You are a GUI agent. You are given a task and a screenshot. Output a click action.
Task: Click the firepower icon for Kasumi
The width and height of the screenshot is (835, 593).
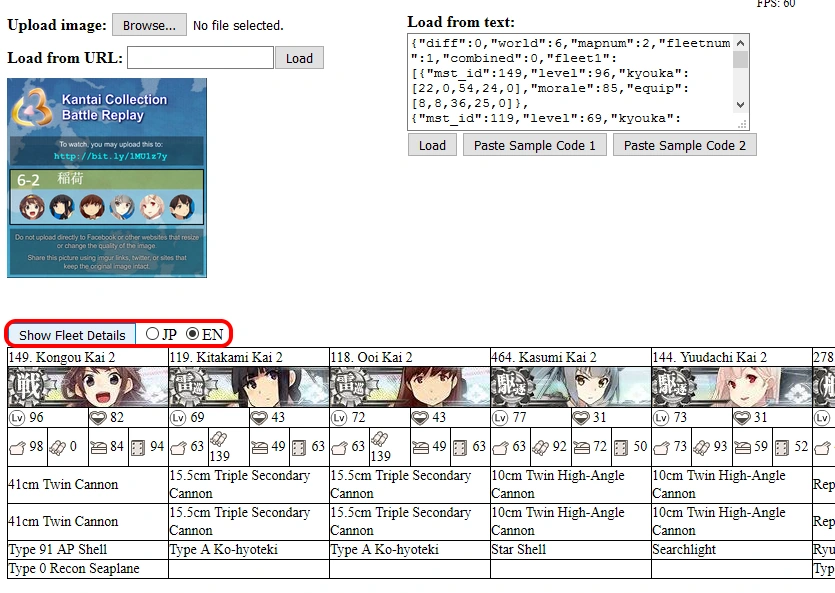(500, 448)
